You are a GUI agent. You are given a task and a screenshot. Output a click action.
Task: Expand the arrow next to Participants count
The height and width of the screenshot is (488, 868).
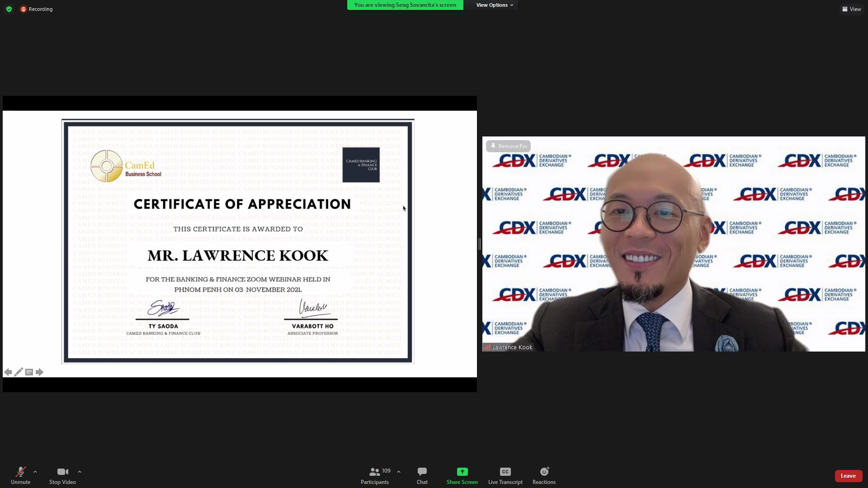click(399, 472)
